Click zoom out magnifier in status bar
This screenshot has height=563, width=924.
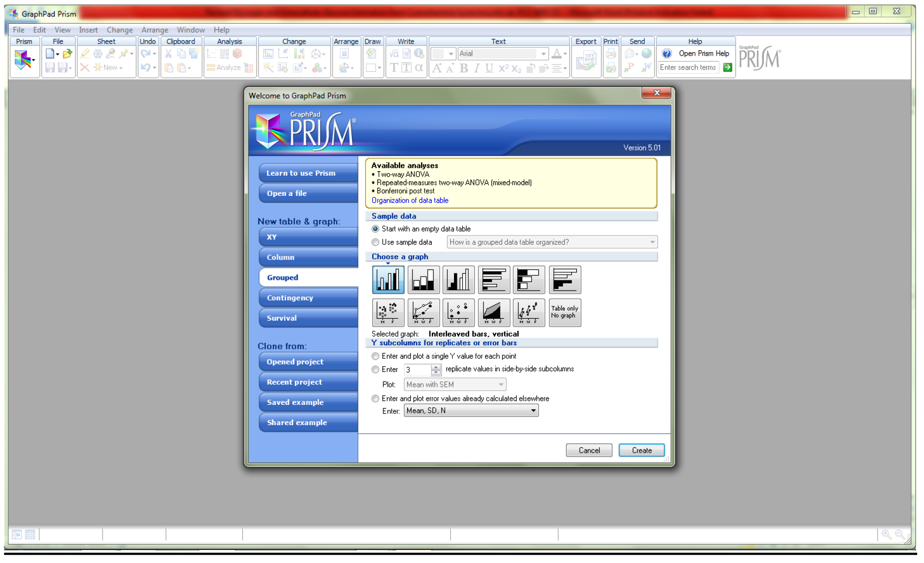coord(899,534)
